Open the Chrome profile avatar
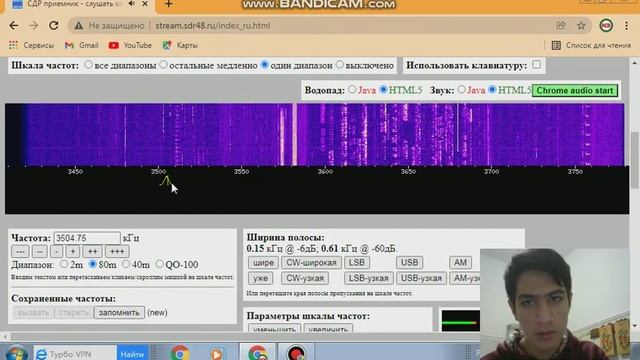640x360 pixels. pyautogui.click(x=606, y=26)
